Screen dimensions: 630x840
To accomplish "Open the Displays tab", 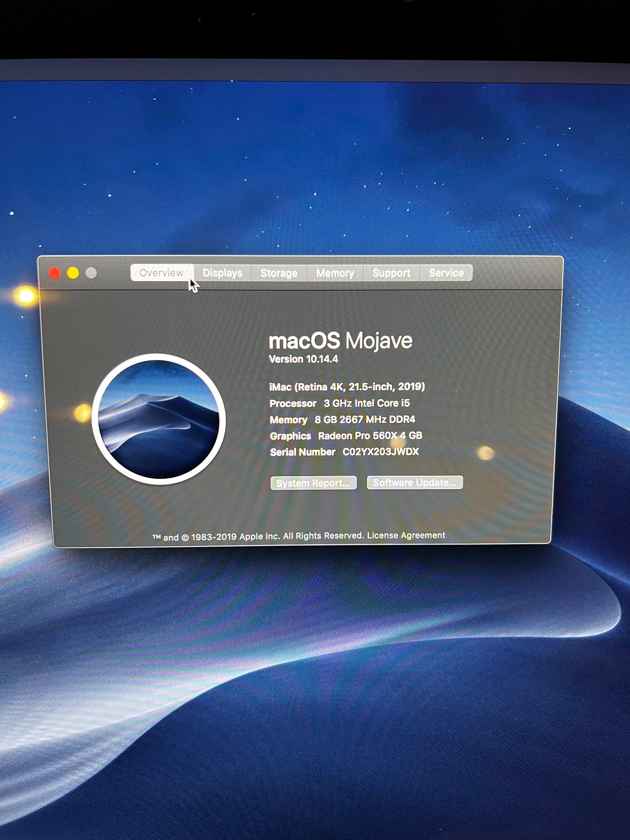I will tap(222, 273).
